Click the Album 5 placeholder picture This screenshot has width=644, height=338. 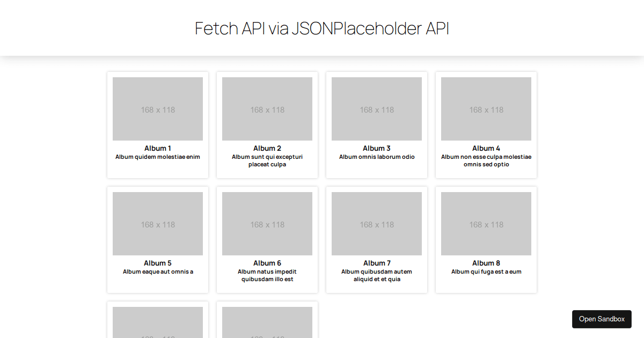click(157, 223)
